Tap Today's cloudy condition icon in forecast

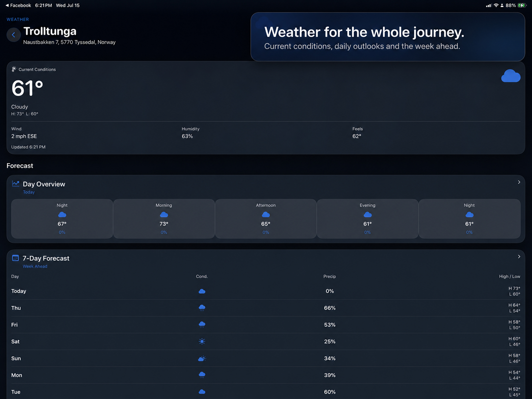[202, 291]
